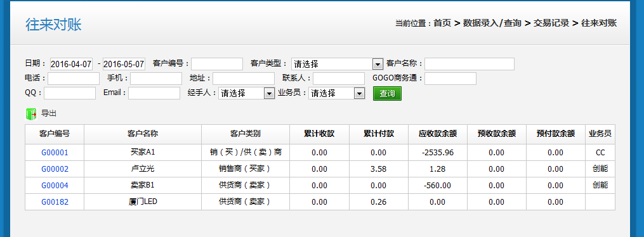644x237 pixels.
Task: Open the 客户类型 dropdown
Action: click(337, 64)
